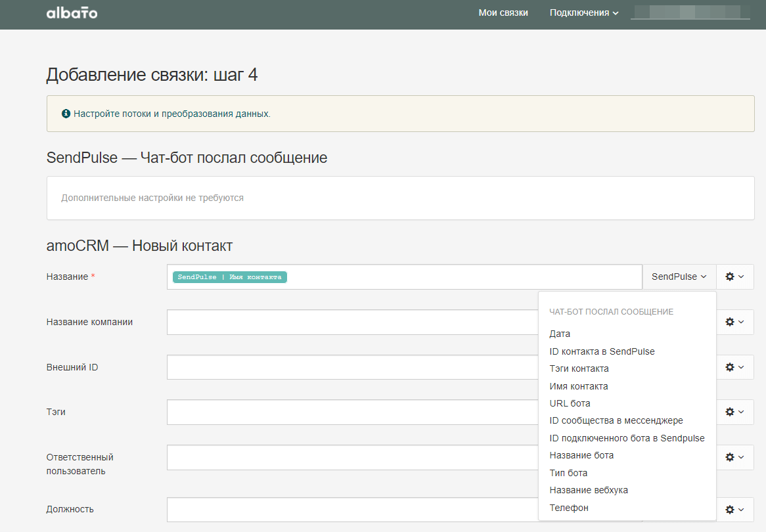Click heading amoCRM — Новый контакт
This screenshot has height=532, width=766.
click(x=139, y=245)
